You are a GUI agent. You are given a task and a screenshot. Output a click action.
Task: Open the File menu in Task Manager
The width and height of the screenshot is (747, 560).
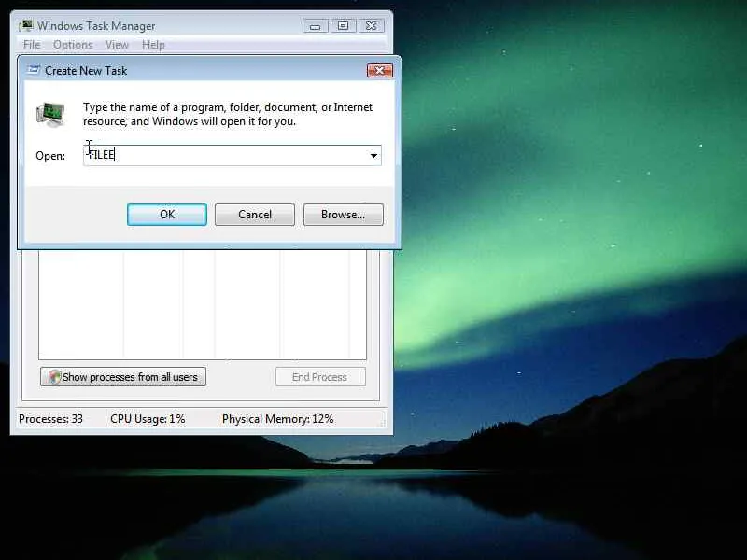pyautogui.click(x=32, y=45)
